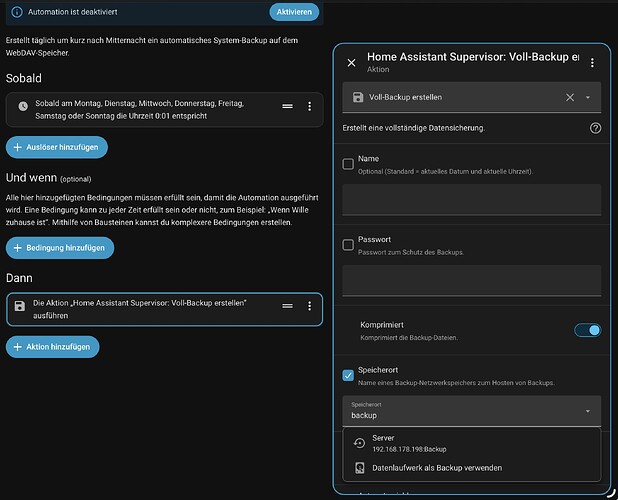Click the Sobald section heading
This screenshot has width=618, height=500.
pos(24,78)
